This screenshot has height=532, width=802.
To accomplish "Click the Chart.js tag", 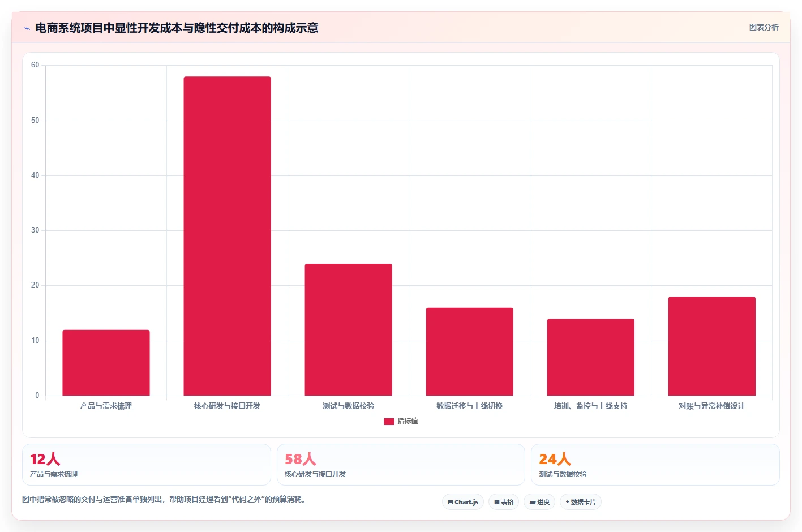I will [x=463, y=502].
